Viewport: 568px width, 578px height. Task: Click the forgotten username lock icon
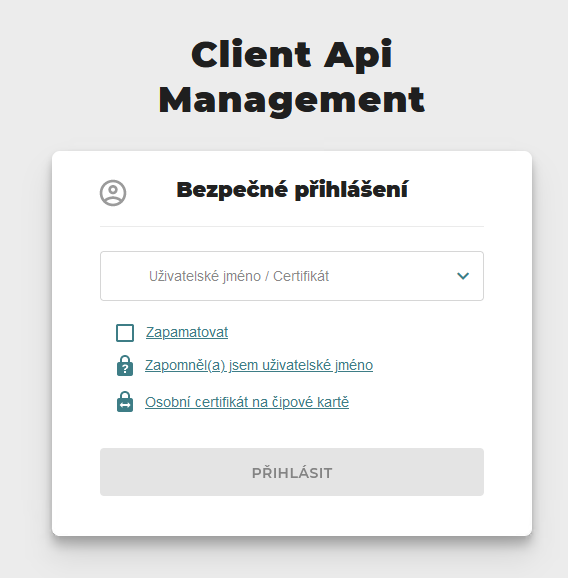click(125, 366)
